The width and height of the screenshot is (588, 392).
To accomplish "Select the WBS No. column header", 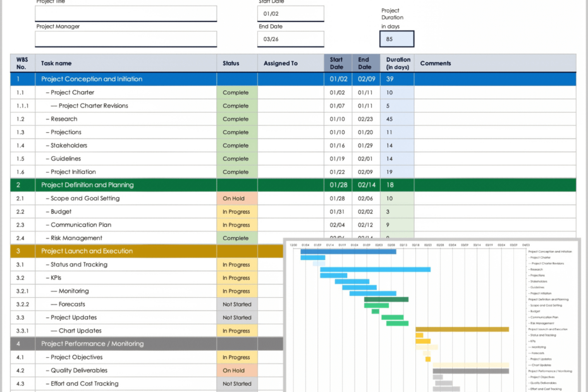I will pyautogui.click(x=23, y=63).
